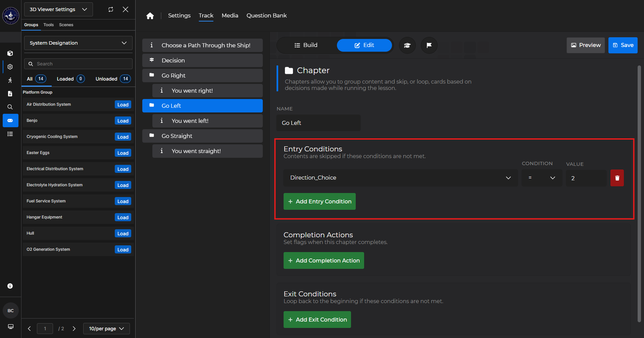Image resolution: width=644 pixels, height=338 pixels.
Task: Select the 'You went right!' card
Action: click(x=207, y=91)
